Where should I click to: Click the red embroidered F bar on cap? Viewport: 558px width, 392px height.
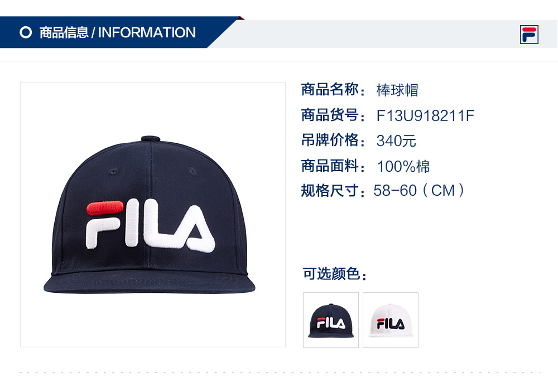click(105, 208)
